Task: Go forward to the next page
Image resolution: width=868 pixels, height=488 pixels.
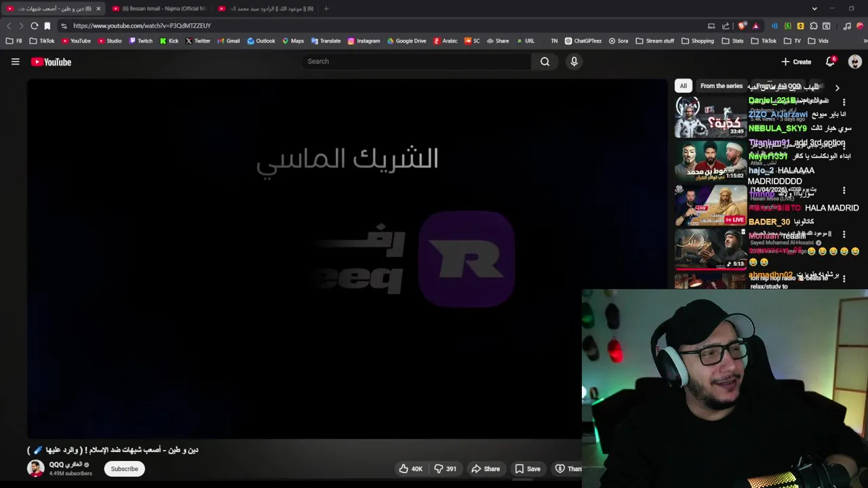Action: coord(21,26)
